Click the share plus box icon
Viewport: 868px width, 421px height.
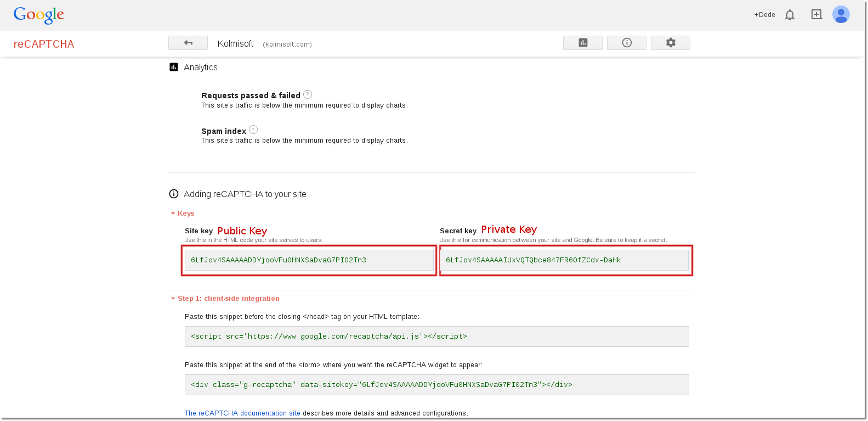click(x=816, y=15)
